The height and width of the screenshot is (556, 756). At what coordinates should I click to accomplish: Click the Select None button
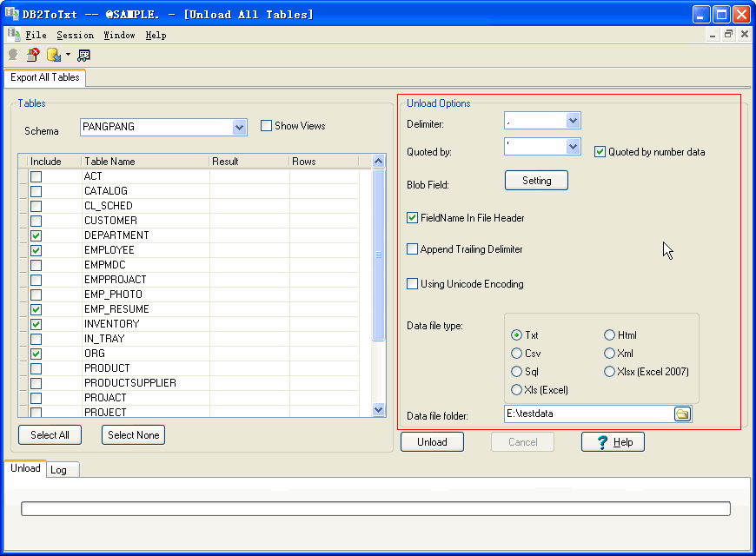click(133, 435)
